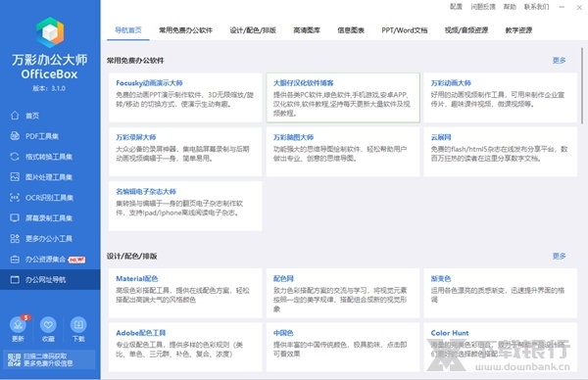Viewport: 588px width, 380px height.
Task: Click the 版本: 3.1.0 version text
Action: pyautogui.click(x=49, y=88)
